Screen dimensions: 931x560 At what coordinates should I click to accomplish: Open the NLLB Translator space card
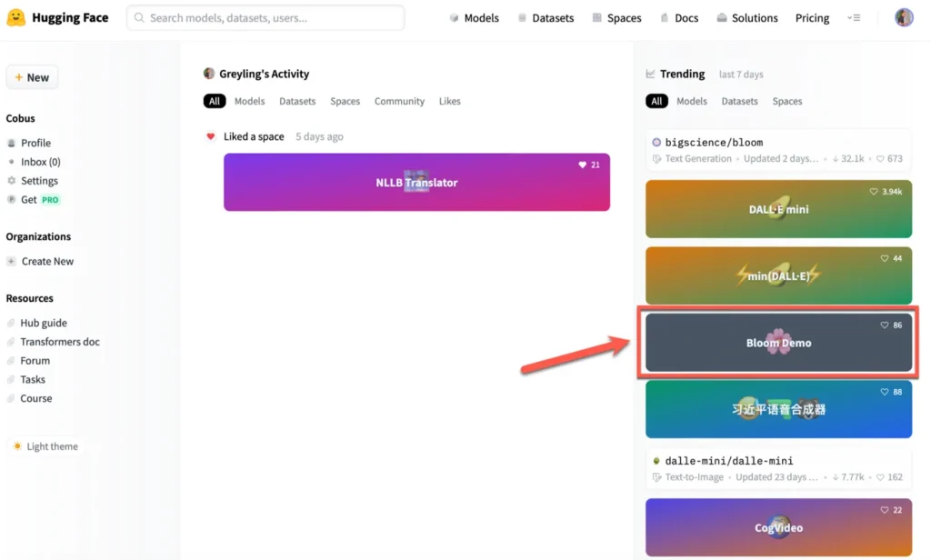416,183
